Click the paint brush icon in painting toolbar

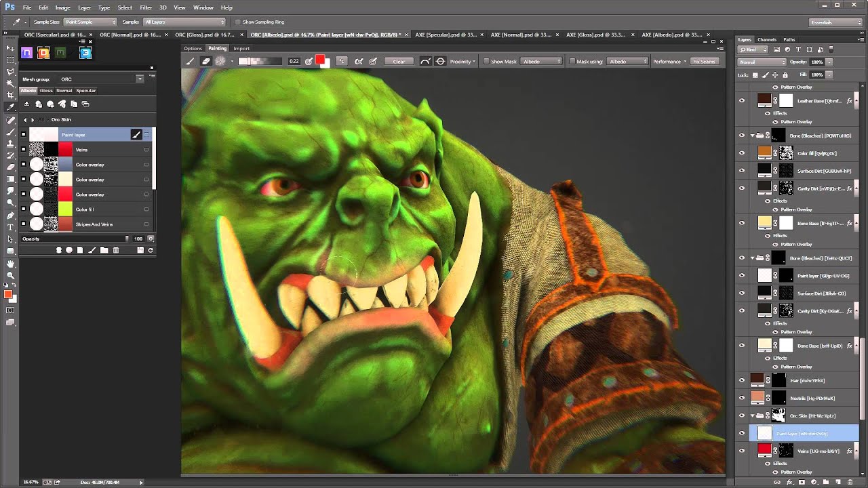tap(190, 61)
